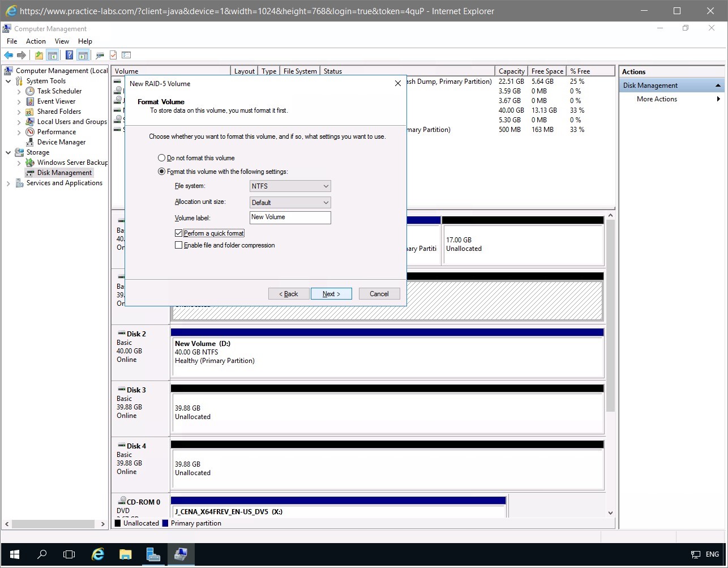Click the Back button in wizard
The width and height of the screenshot is (728, 568).
[289, 294]
